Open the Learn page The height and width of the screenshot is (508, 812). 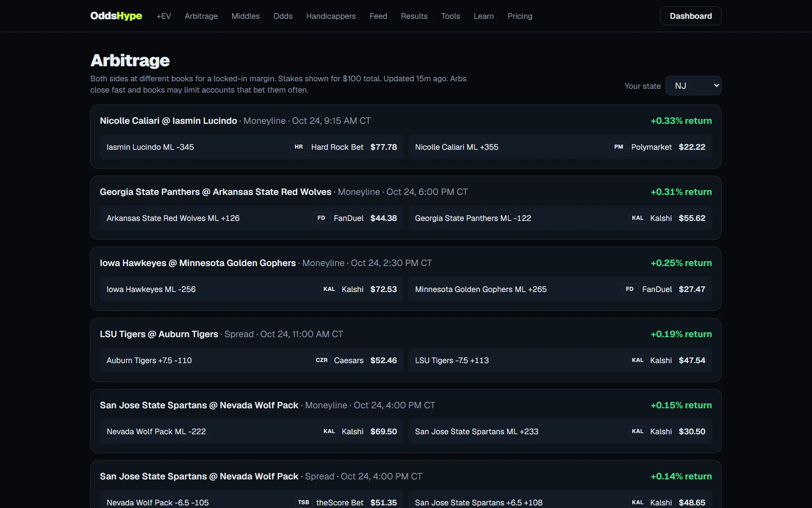coord(483,16)
